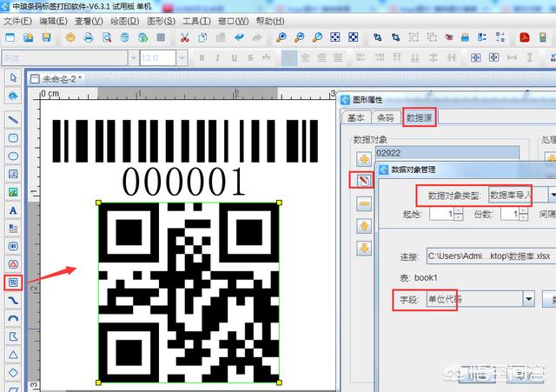The height and width of the screenshot is (392, 556).
Task: Select the barcode on the canvas
Action: tap(185, 141)
